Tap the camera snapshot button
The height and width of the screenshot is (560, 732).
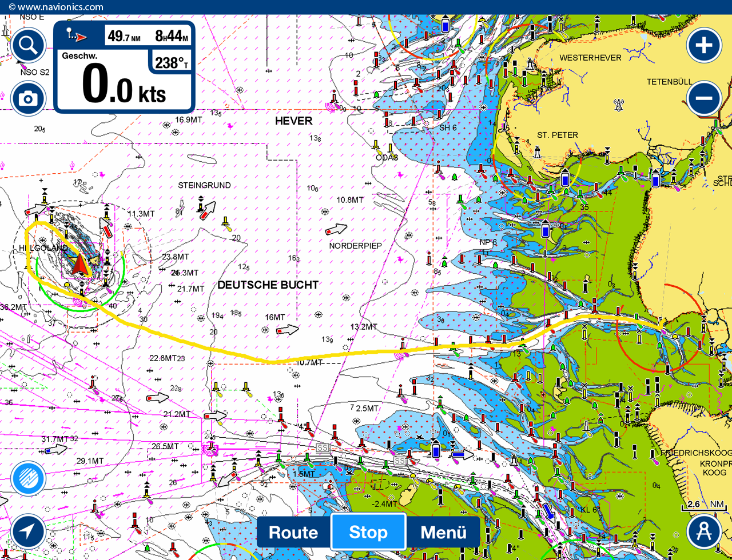coord(28,99)
